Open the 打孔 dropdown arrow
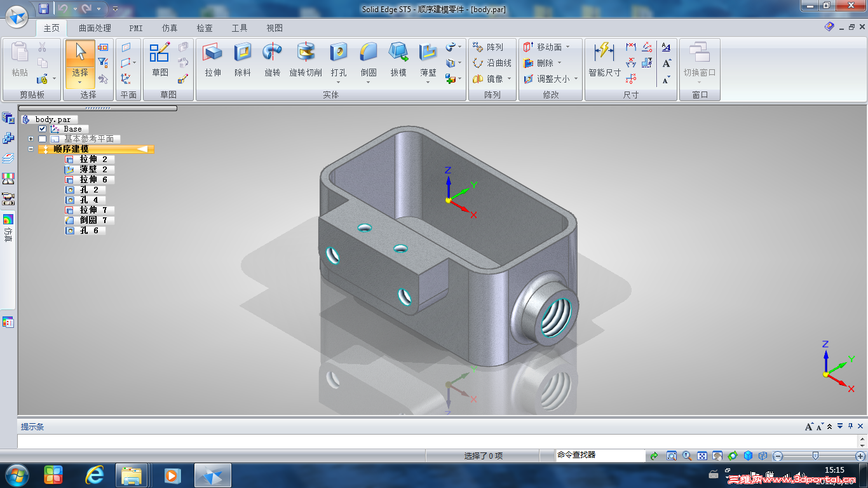The image size is (868, 488). pos(339,82)
